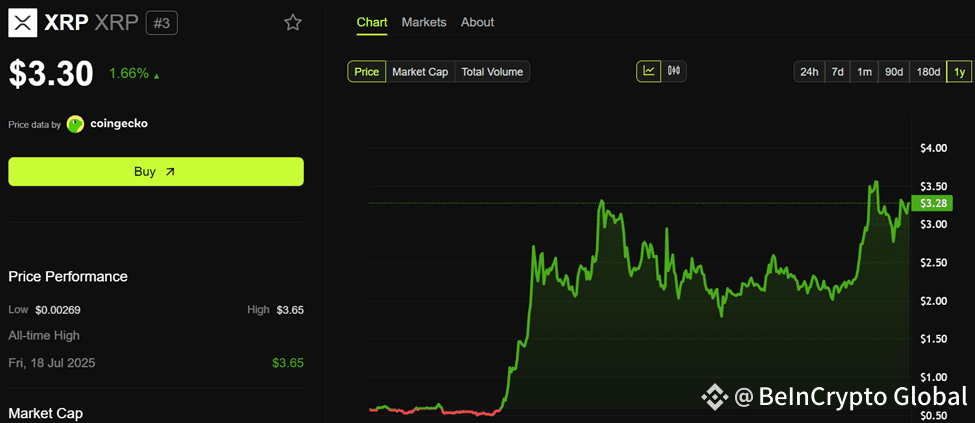This screenshot has height=423, width=975.
Task: Click the Price Performance heading
Action: point(68,277)
